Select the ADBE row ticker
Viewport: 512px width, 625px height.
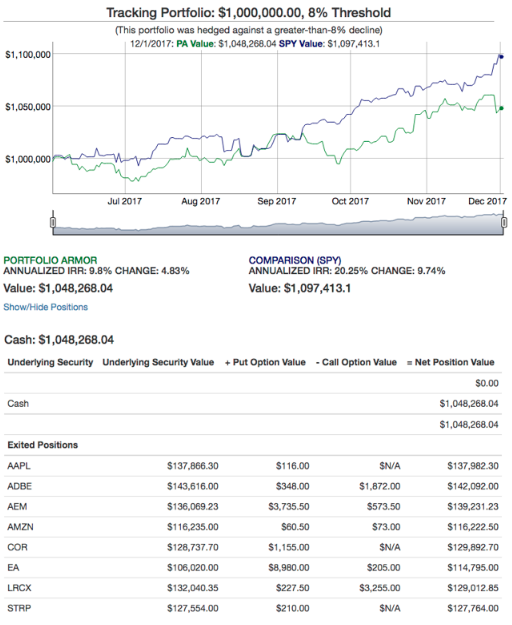tap(20, 486)
